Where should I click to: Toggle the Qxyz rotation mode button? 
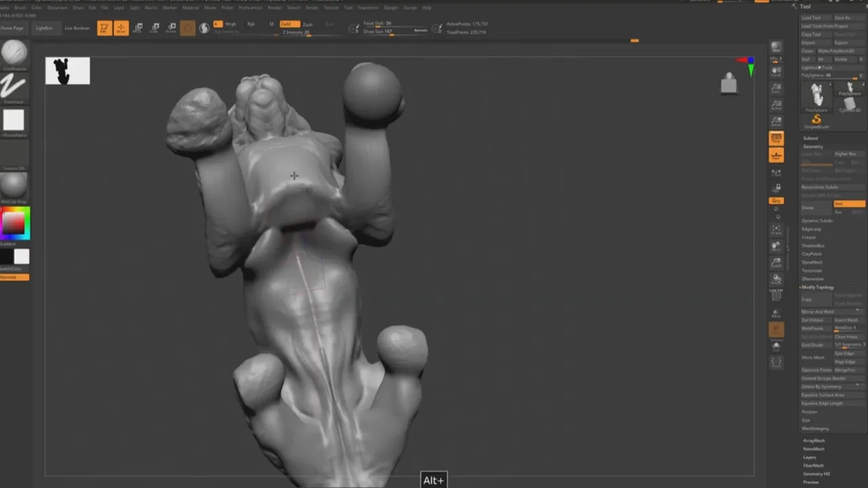(776, 201)
